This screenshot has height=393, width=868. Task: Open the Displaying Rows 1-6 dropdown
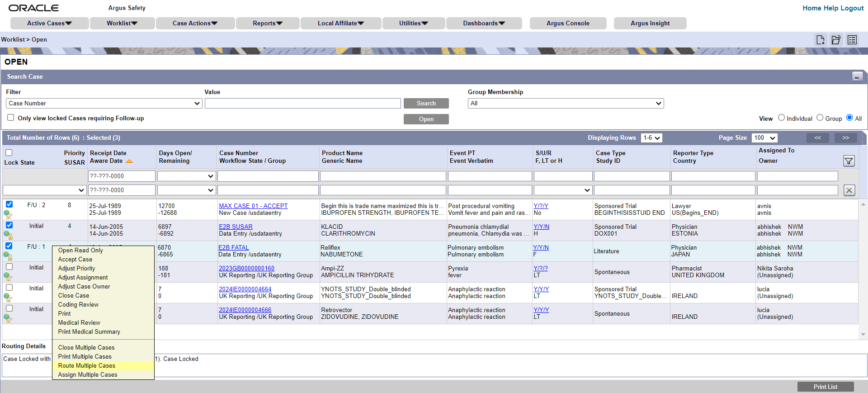[651, 138]
